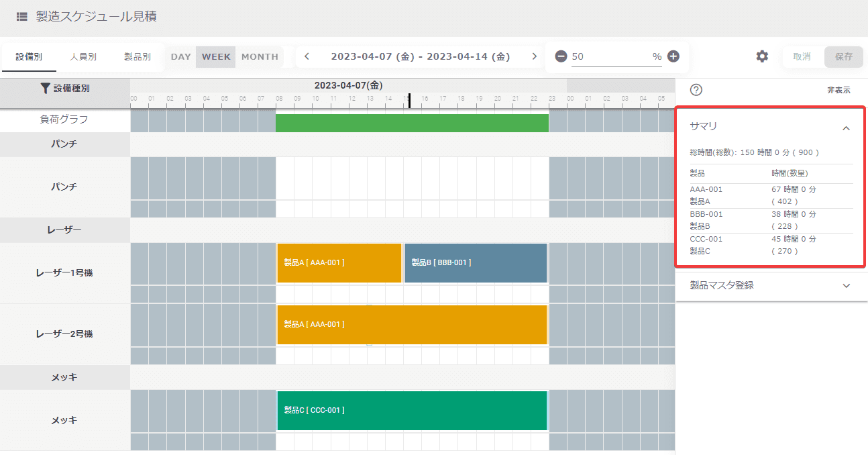Go to the next date range
868x455 pixels.
coord(534,56)
